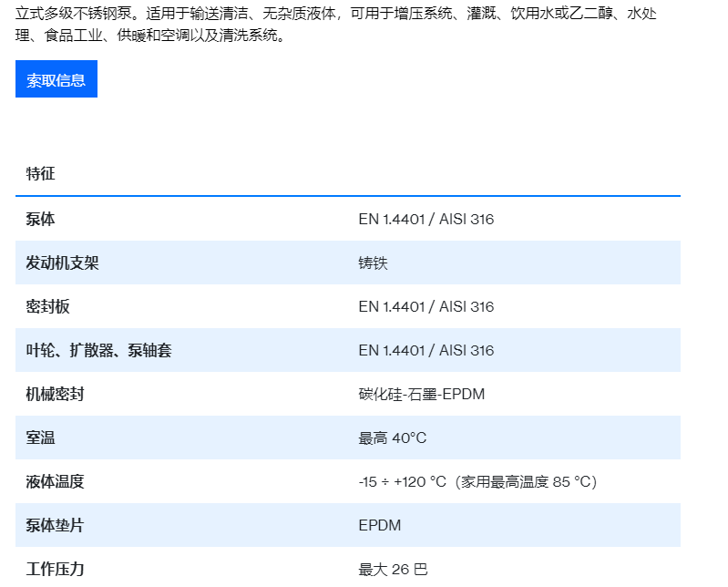
Task: Click the 最大 26 巴 pressure value
Action: (393, 569)
